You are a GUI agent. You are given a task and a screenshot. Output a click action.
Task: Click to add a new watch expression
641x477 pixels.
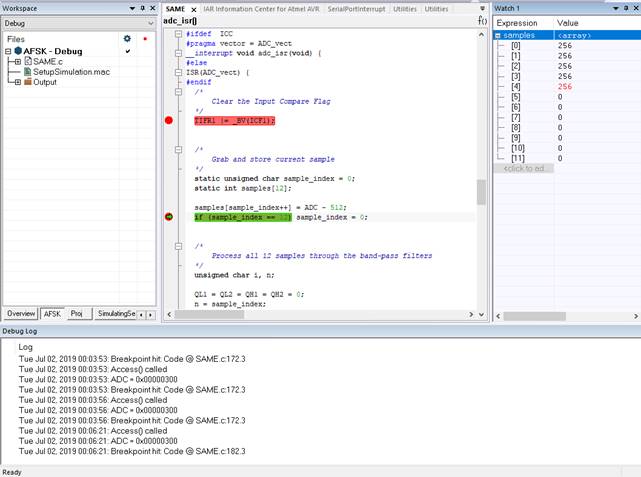tap(523, 168)
